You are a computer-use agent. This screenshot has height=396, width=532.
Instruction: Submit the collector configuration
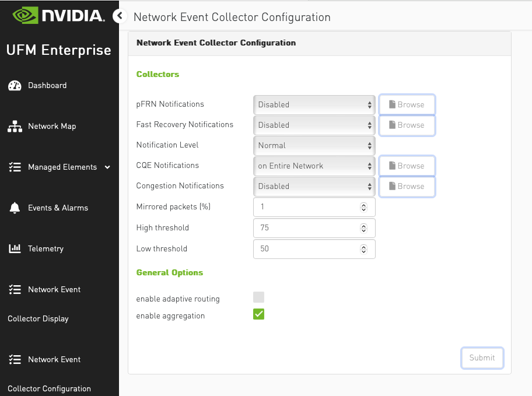pos(482,358)
